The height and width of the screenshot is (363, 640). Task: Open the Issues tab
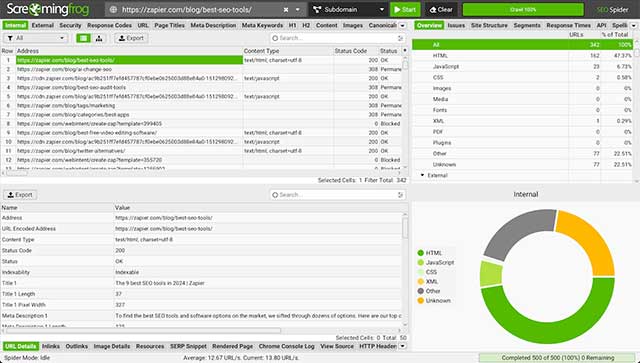[x=456, y=25]
